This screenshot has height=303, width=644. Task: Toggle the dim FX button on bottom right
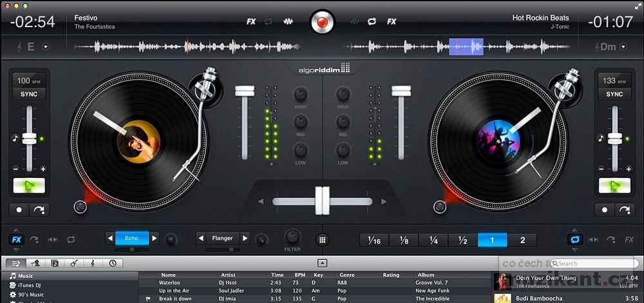click(x=629, y=239)
